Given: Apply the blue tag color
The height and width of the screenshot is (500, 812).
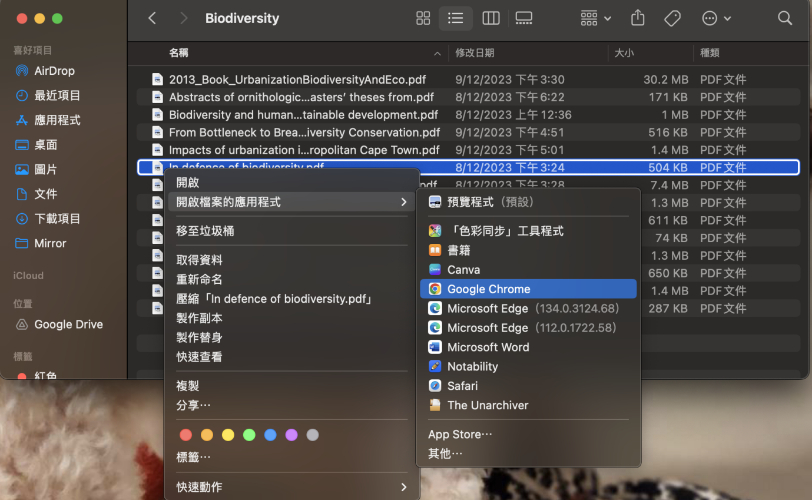Looking at the screenshot, I should coord(270,435).
